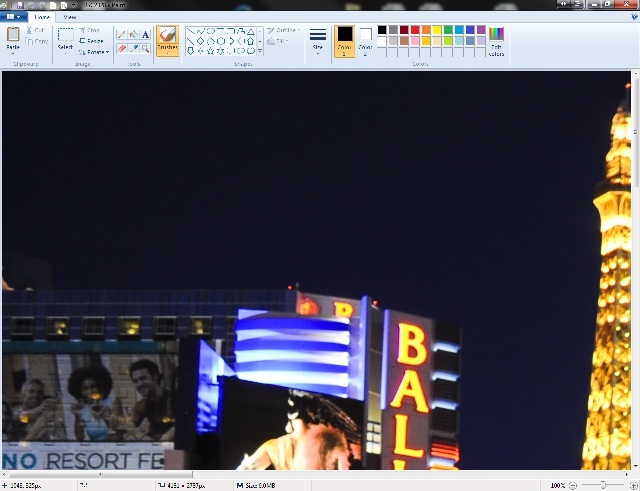
Task: Click the Cut scissors button
Action: tap(36, 30)
